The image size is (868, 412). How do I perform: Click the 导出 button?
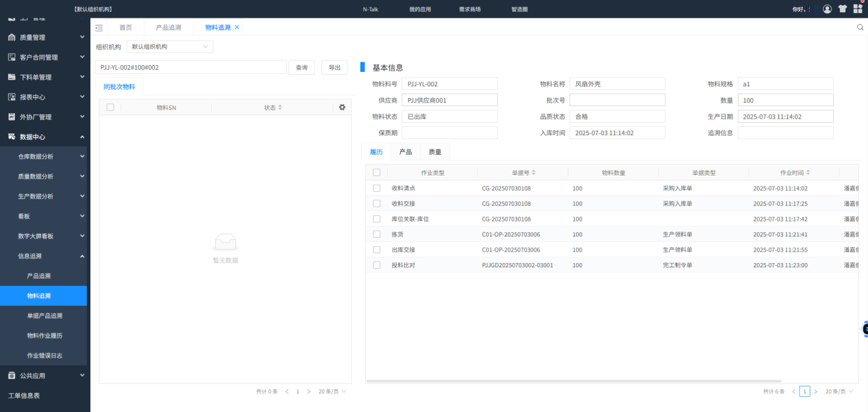click(x=334, y=66)
